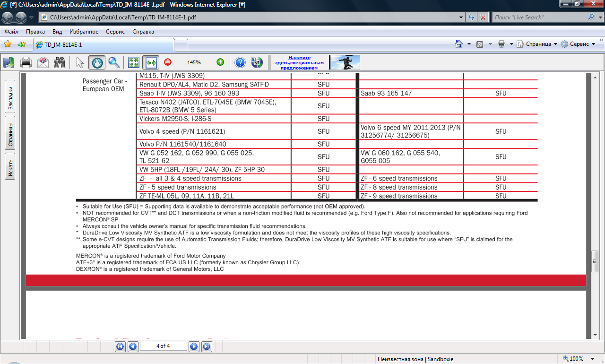Click the browser back button

coord(8,17)
